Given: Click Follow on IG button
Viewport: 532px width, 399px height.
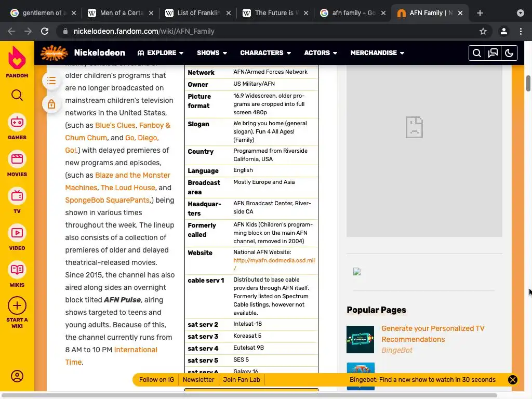Looking at the screenshot, I should tap(156, 380).
